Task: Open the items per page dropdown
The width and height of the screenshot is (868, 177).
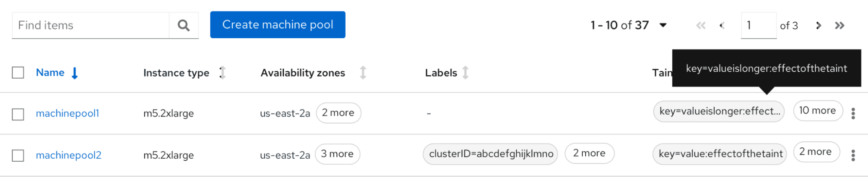Action: point(663,25)
